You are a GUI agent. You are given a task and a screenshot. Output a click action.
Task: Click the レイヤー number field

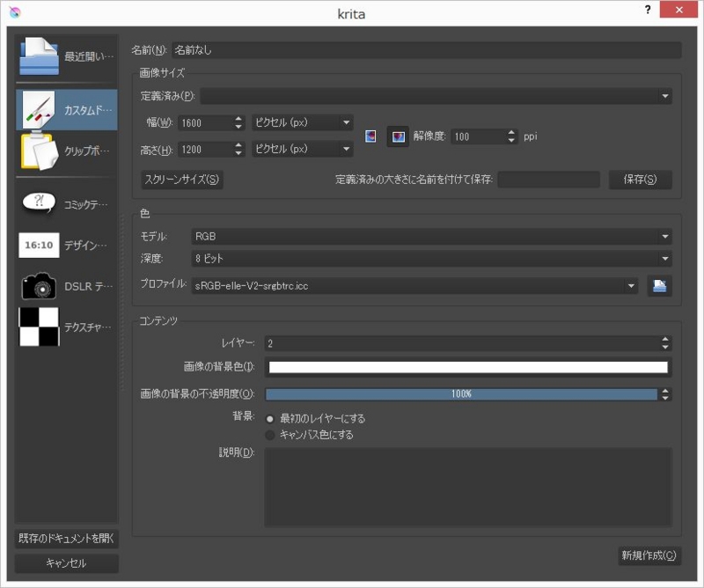pos(463,343)
